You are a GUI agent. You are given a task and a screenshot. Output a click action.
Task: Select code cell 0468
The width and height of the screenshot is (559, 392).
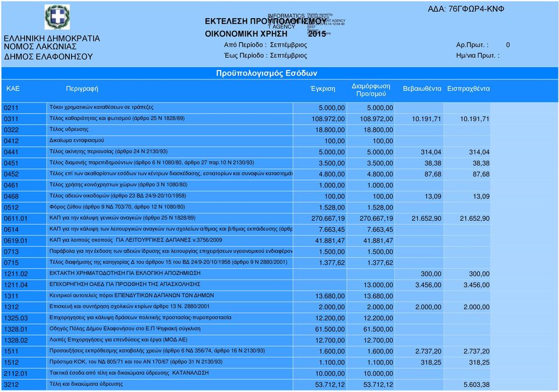24,196
